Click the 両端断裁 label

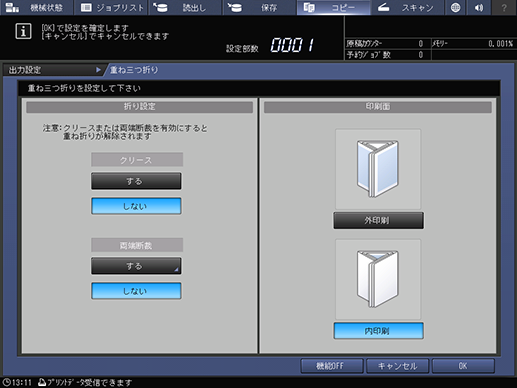coord(137,245)
